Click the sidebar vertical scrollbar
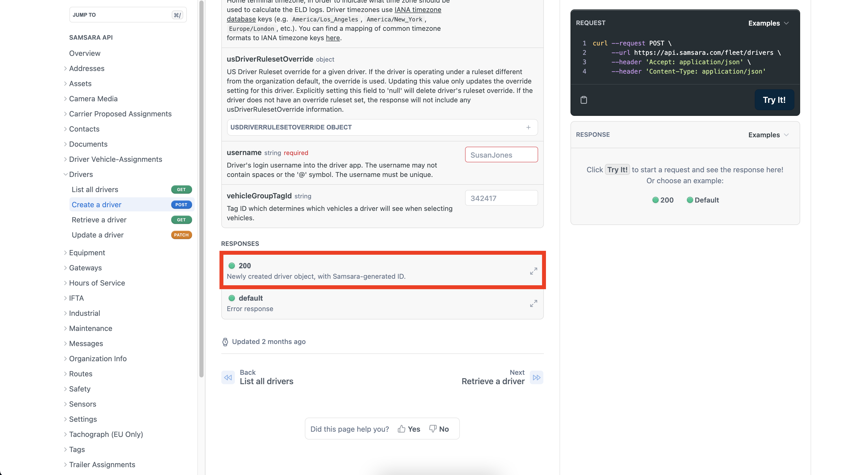 pyautogui.click(x=201, y=189)
